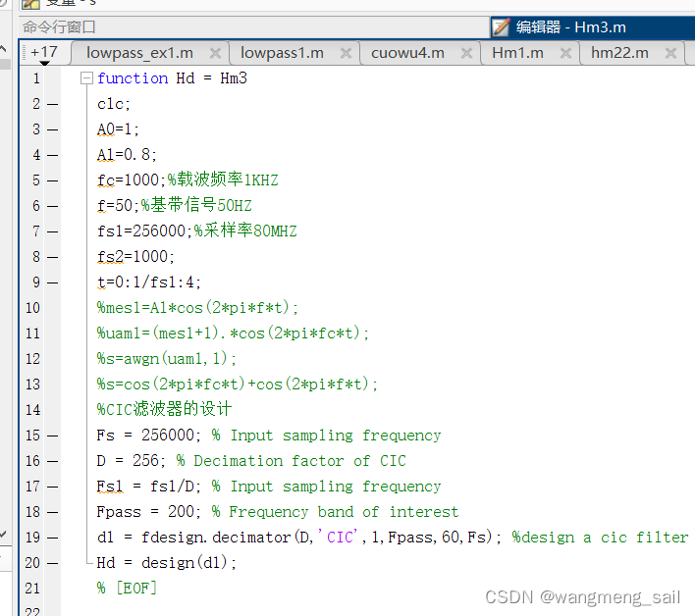The image size is (695, 616).
Task: Close the hm22.m tab
Action: [670, 53]
